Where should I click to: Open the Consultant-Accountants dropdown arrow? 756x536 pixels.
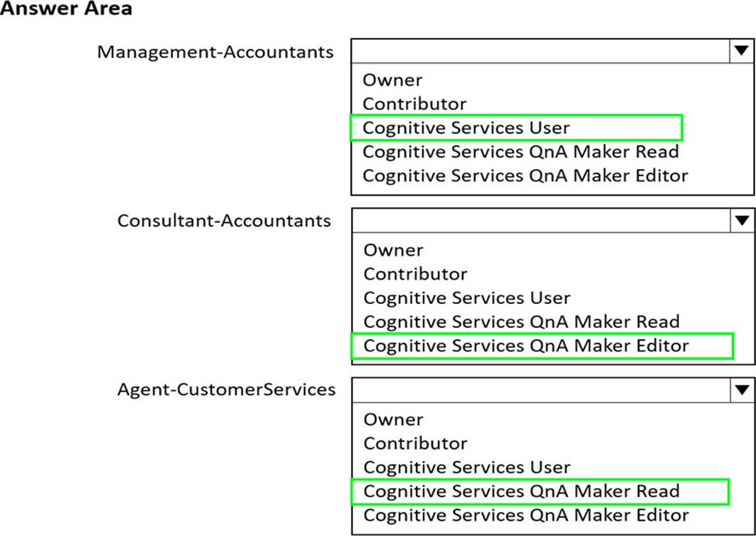click(x=742, y=221)
